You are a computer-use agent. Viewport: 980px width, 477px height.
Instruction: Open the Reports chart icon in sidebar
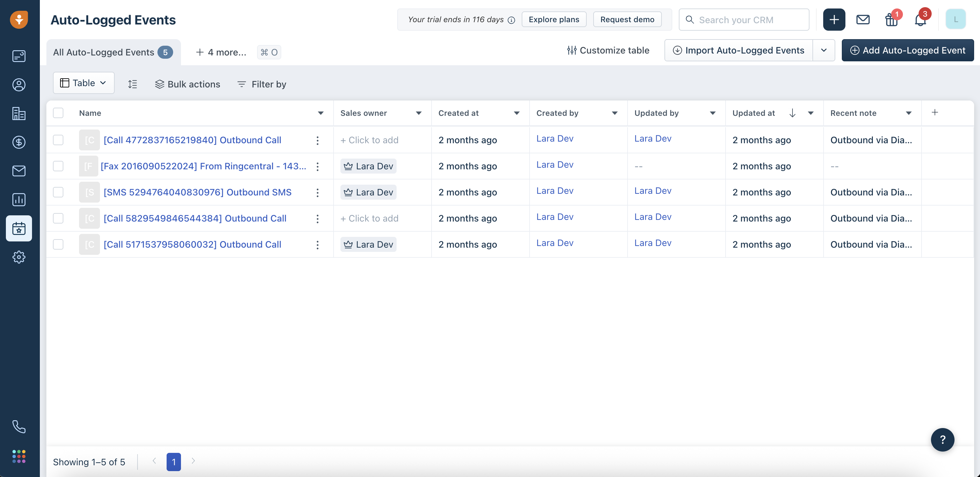click(x=19, y=200)
